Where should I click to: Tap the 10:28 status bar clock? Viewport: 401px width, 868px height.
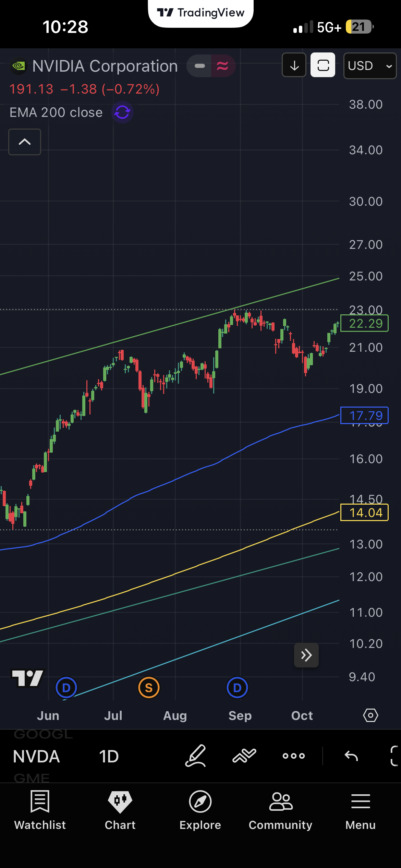point(65,27)
